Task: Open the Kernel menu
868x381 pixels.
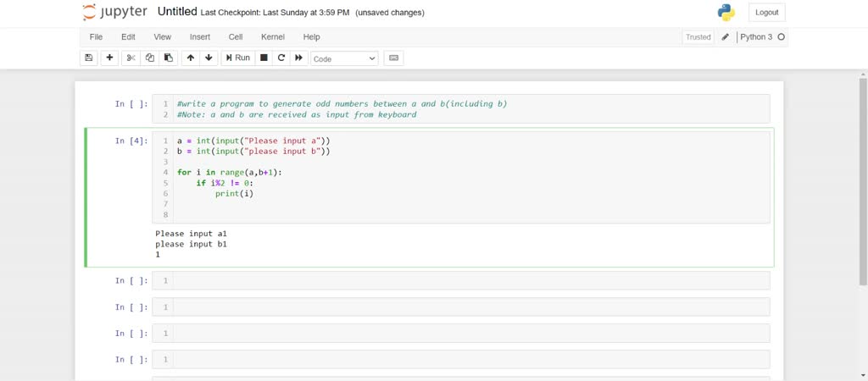Action: click(x=273, y=37)
